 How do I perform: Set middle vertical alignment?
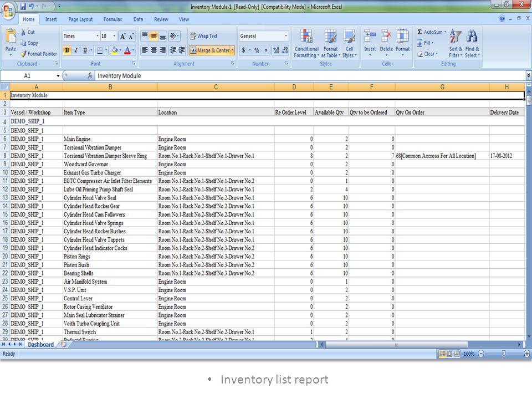tap(154, 36)
